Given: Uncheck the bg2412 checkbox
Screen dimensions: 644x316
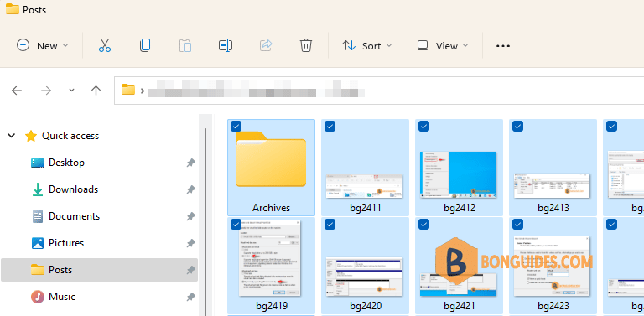Looking at the screenshot, I should pos(423,127).
